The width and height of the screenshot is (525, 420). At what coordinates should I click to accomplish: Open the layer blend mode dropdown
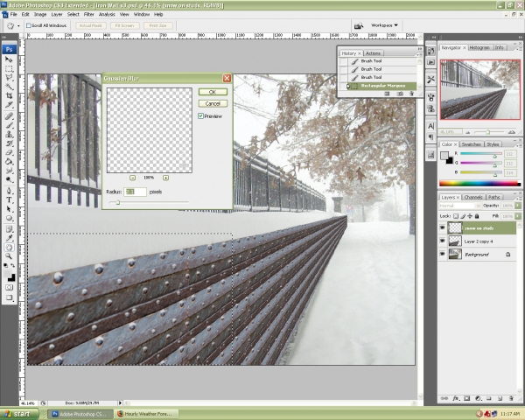tap(459, 206)
